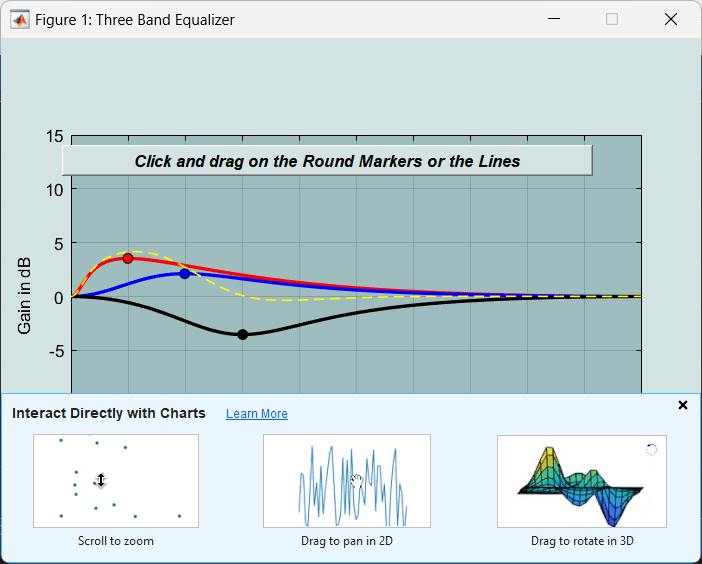This screenshot has height=564, width=702.
Task: Click the Gain in dB axis label
Action: coord(24,296)
